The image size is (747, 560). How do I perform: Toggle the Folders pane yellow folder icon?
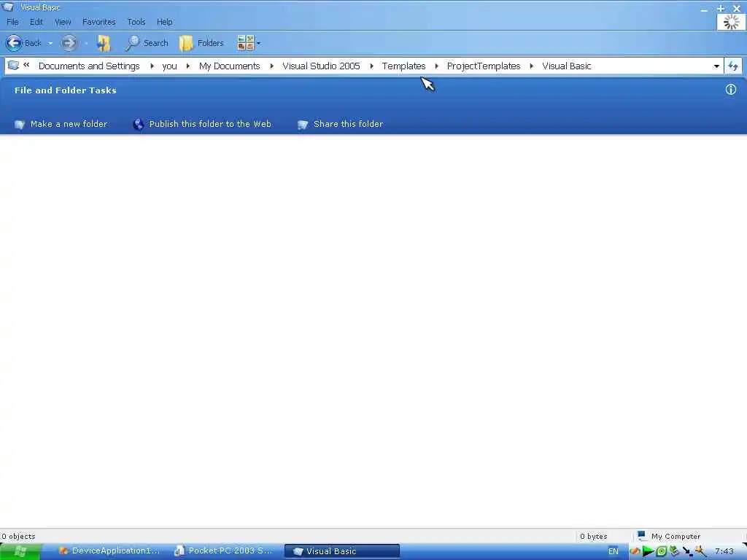point(186,43)
